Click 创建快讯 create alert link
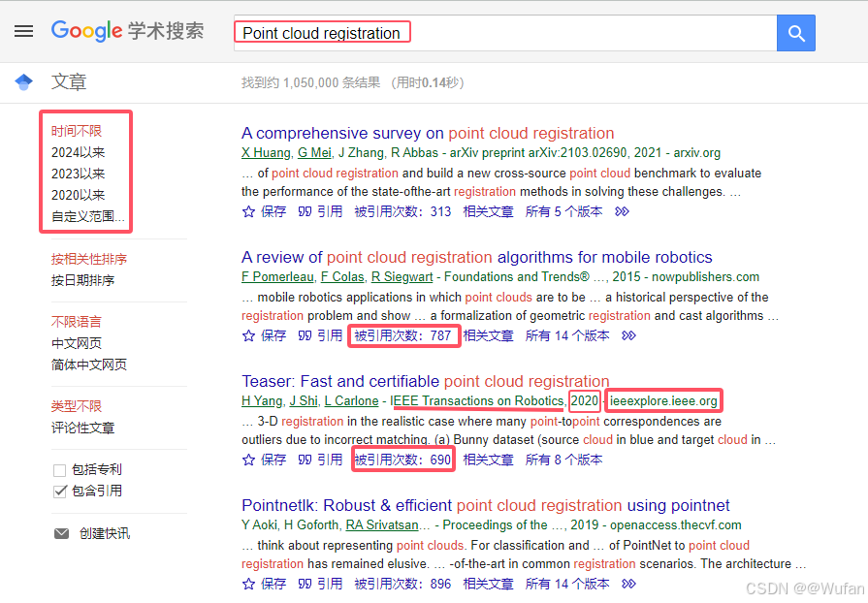The image size is (868, 603). [105, 533]
